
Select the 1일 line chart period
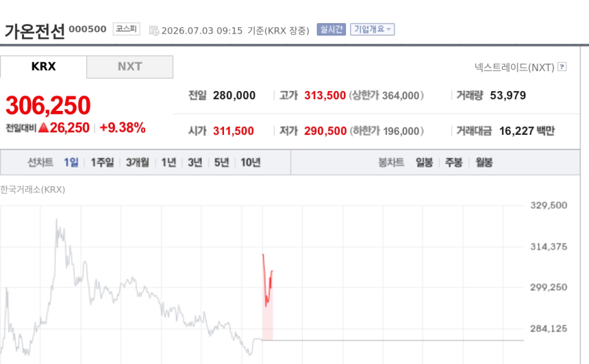click(x=71, y=162)
